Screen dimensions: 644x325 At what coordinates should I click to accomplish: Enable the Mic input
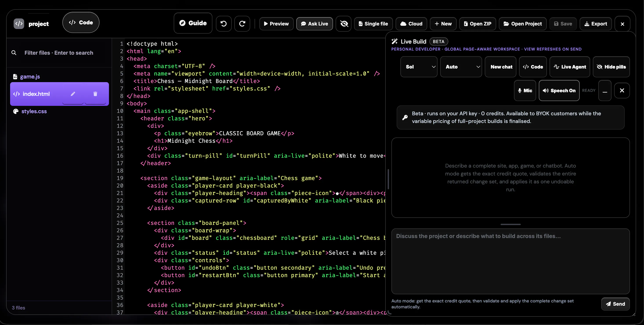[525, 90]
